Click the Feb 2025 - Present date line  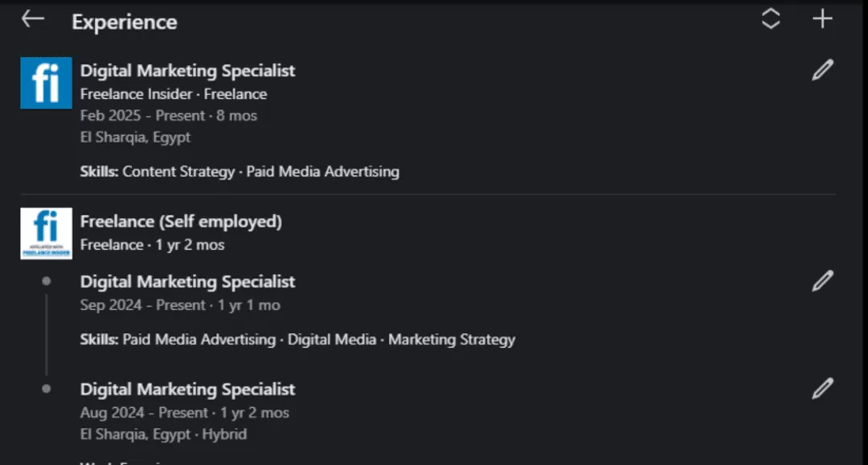(169, 116)
